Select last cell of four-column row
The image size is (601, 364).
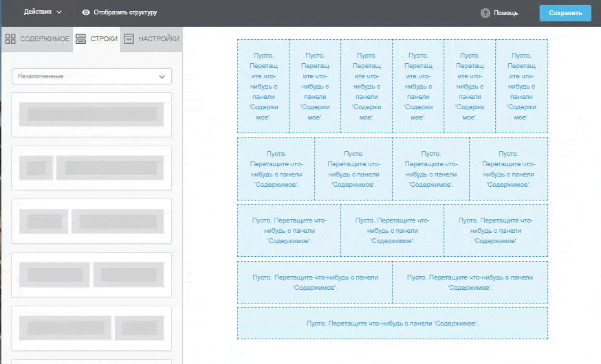tap(508, 169)
